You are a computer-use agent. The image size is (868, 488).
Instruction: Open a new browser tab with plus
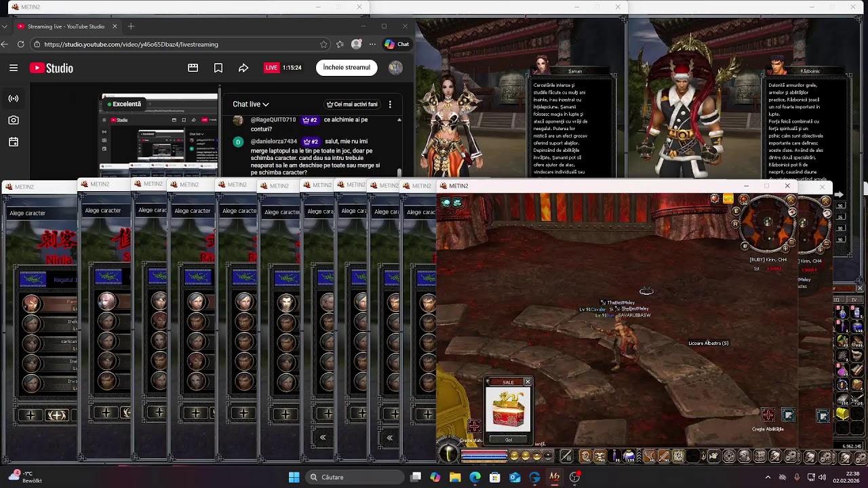131,26
